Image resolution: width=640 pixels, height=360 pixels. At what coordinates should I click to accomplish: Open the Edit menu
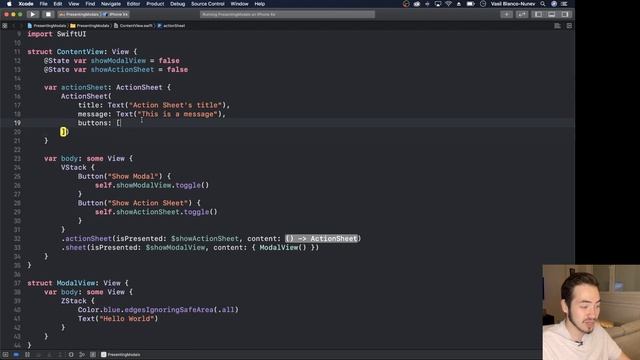(x=58, y=4)
